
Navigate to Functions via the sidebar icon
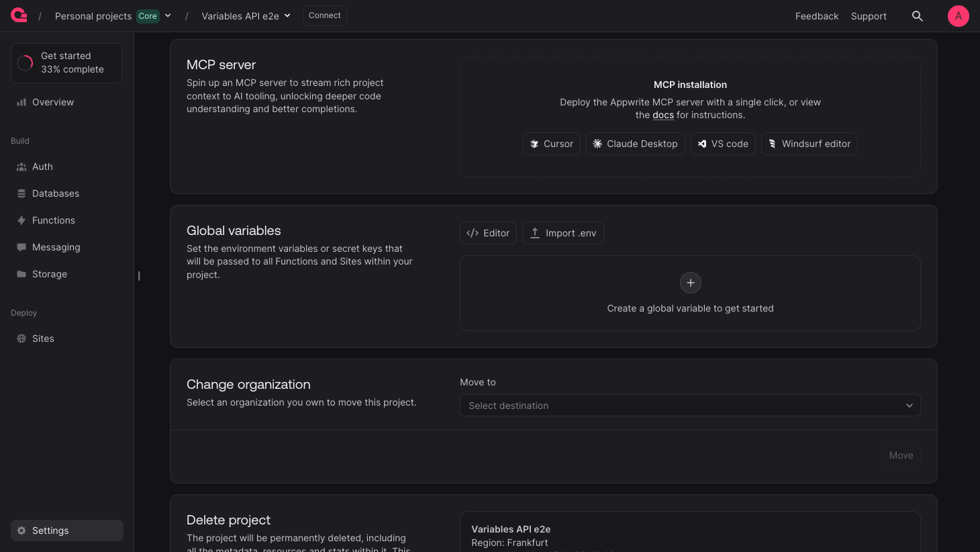coord(53,220)
